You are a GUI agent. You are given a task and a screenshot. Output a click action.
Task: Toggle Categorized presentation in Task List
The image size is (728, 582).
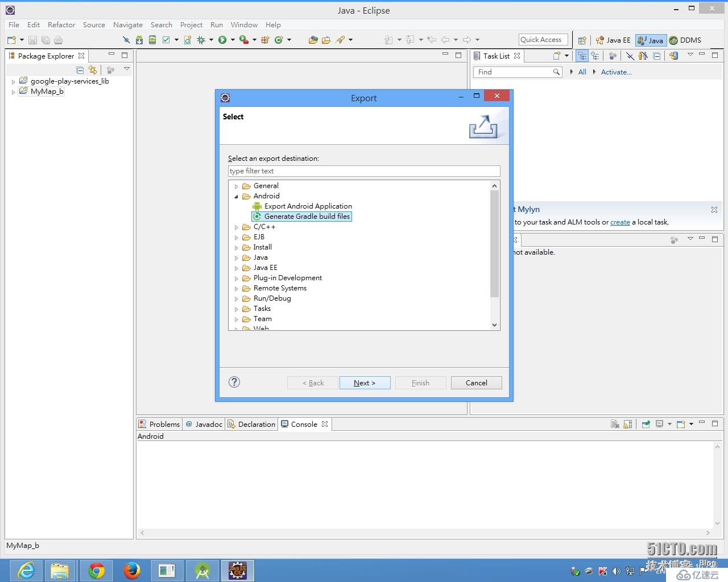point(582,56)
